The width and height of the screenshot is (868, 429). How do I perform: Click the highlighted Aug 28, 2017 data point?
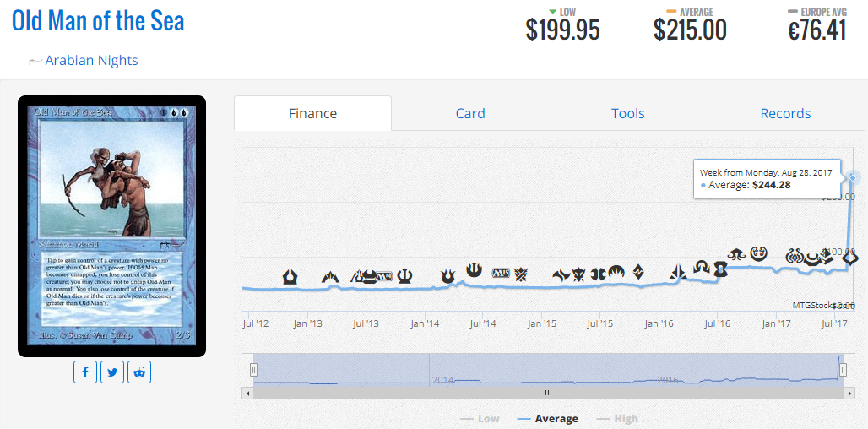click(x=853, y=177)
